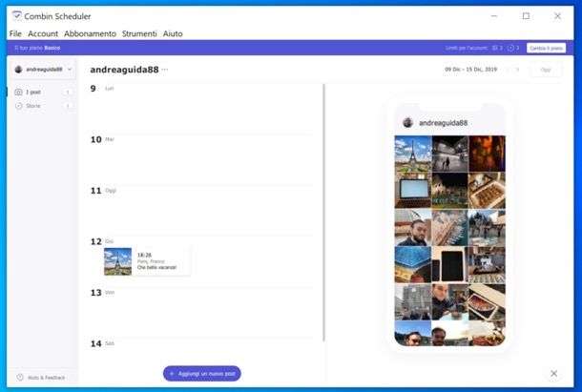Open the scheduled 18:26 Paris post card
Screen dimensions: 582x392
(147, 261)
